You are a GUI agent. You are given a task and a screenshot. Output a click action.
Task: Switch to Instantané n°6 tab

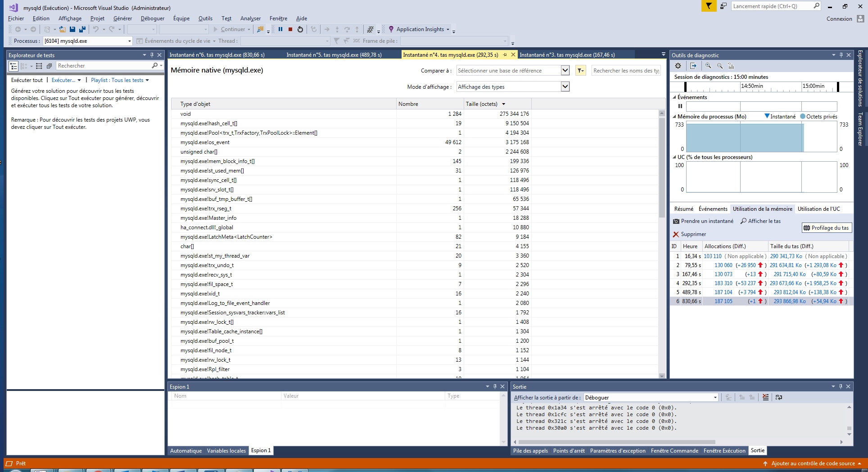pyautogui.click(x=217, y=55)
